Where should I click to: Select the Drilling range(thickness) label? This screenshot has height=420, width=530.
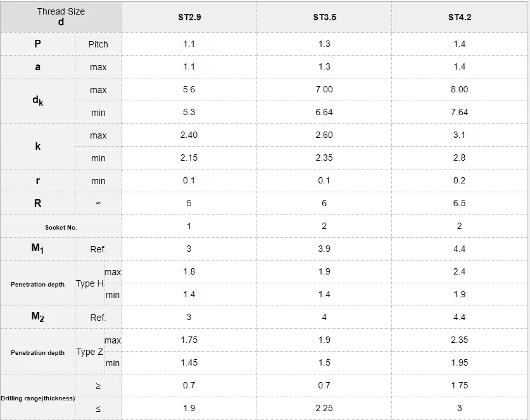[37, 398]
